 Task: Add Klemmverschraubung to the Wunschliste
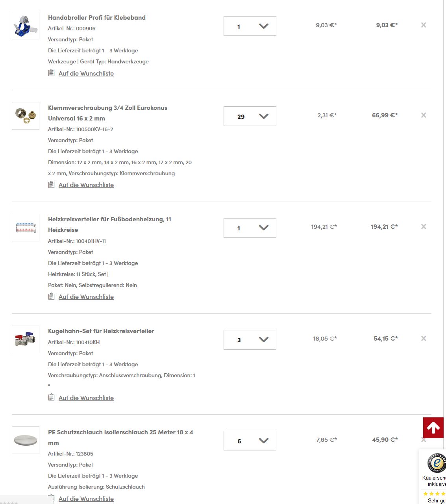pos(86,185)
